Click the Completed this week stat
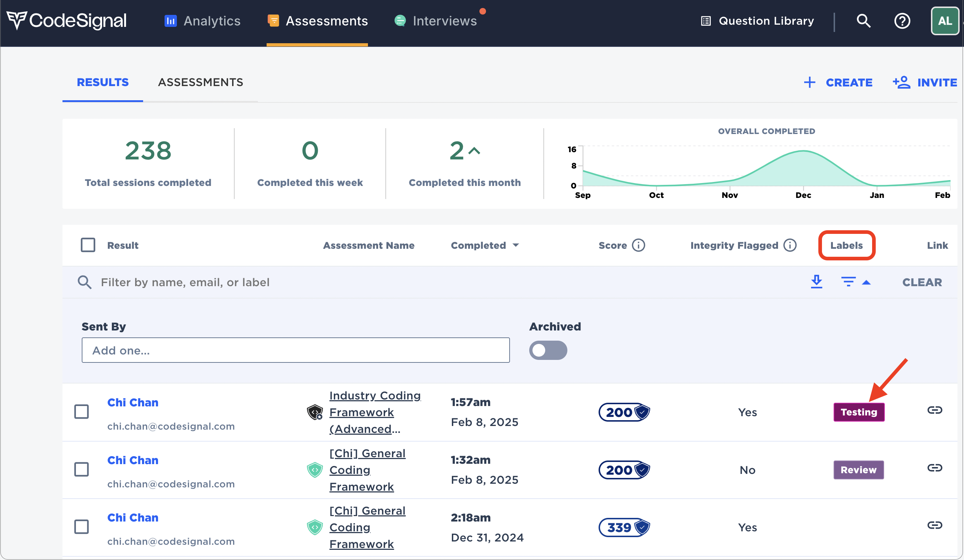Screen dimensions: 964x560 [x=310, y=163]
